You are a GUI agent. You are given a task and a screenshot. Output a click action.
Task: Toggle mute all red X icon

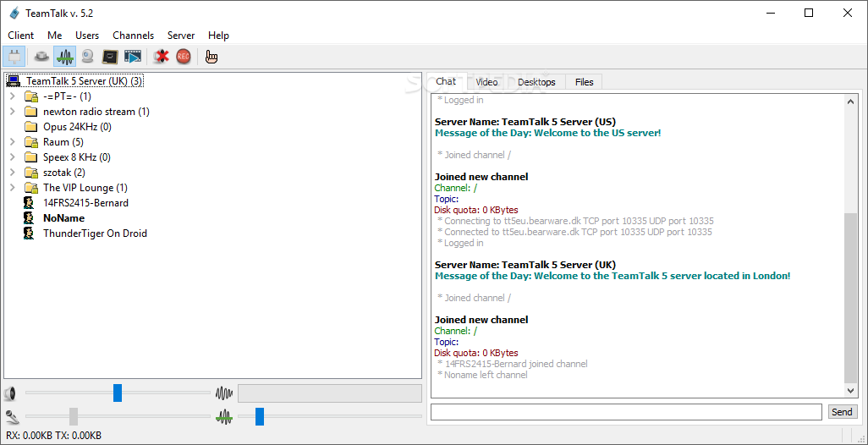(x=161, y=56)
